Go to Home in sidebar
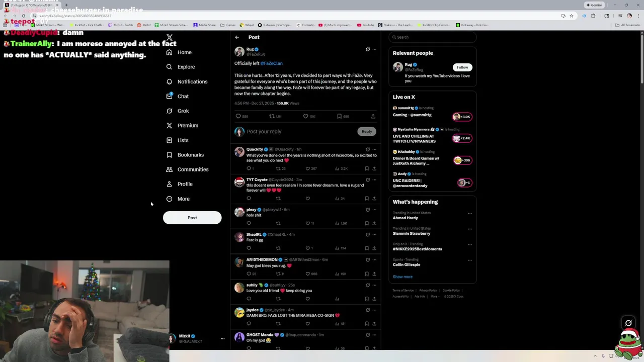The height and width of the screenshot is (362, 644). pyautogui.click(x=179, y=52)
